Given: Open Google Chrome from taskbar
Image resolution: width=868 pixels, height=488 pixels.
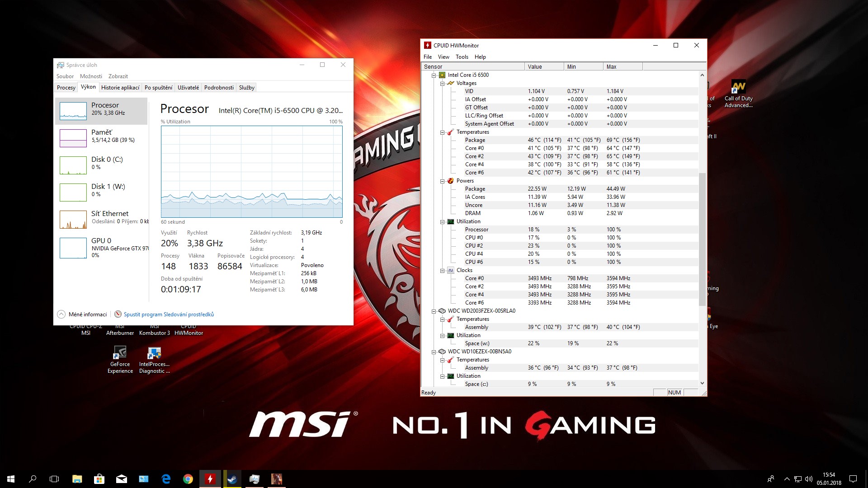Looking at the screenshot, I should (x=188, y=479).
